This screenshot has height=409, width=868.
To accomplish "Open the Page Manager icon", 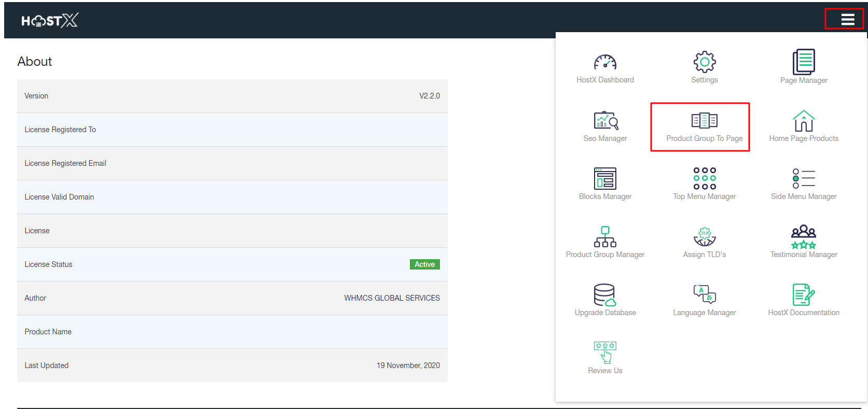I will tap(803, 63).
